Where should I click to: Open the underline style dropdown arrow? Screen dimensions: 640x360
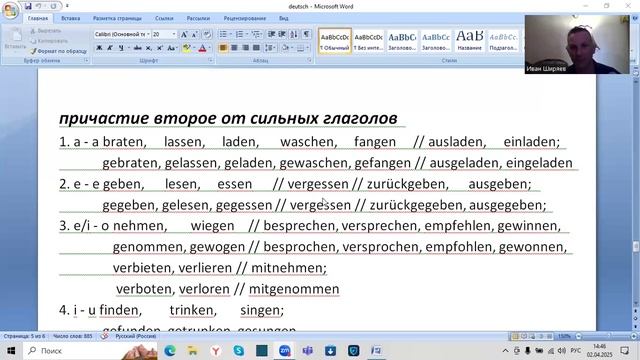point(129,48)
